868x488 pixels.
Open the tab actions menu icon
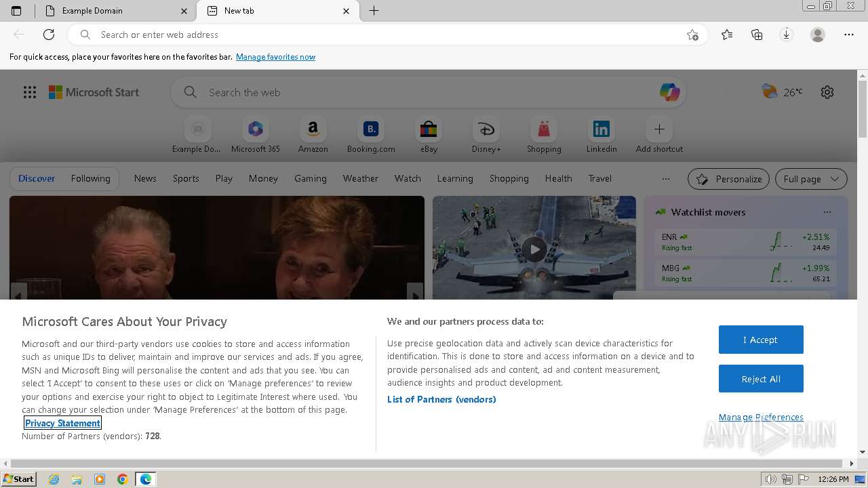[x=16, y=11]
